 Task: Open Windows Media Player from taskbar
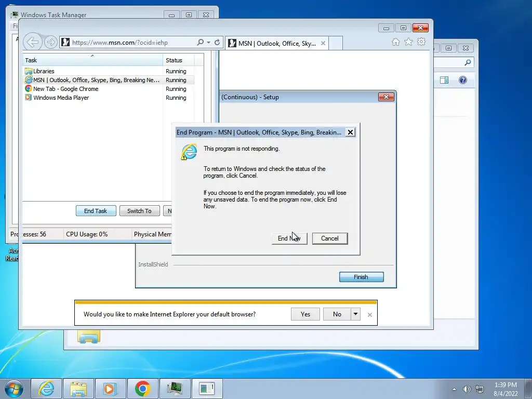(x=110, y=389)
